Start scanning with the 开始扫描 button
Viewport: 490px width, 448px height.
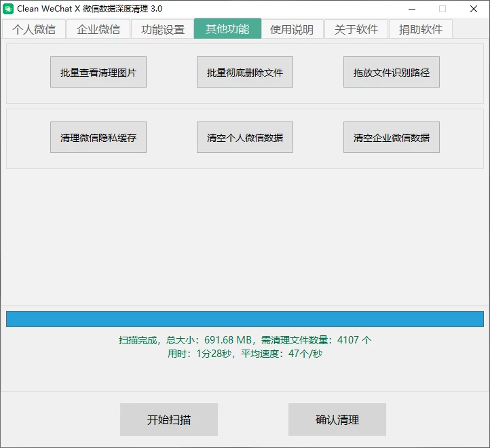[x=169, y=419]
